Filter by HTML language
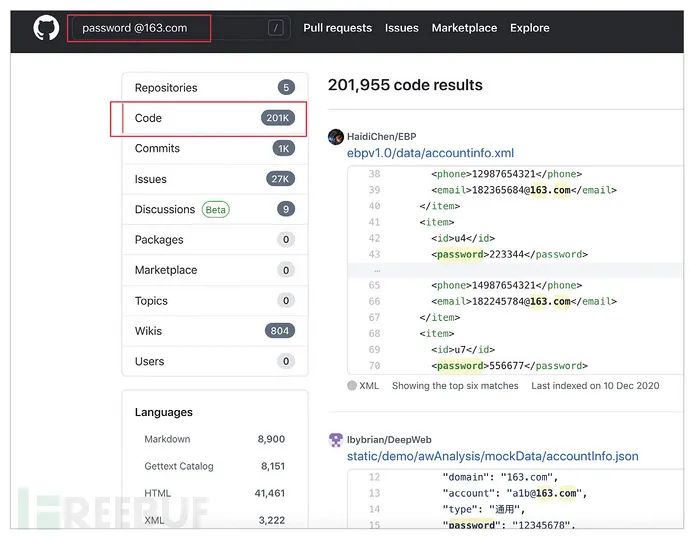This screenshot has height=537, width=690. (158, 493)
